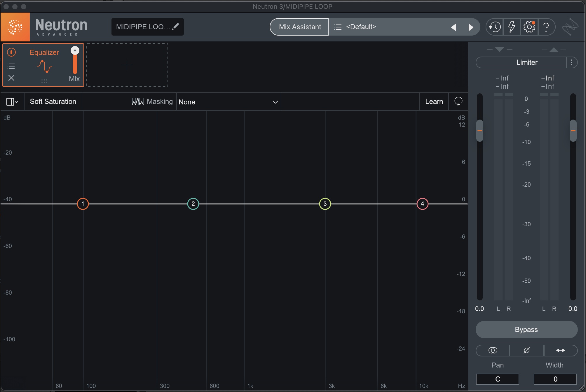Open Masking source None dropdown
586x392 pixels.
[x=229, y=102]
